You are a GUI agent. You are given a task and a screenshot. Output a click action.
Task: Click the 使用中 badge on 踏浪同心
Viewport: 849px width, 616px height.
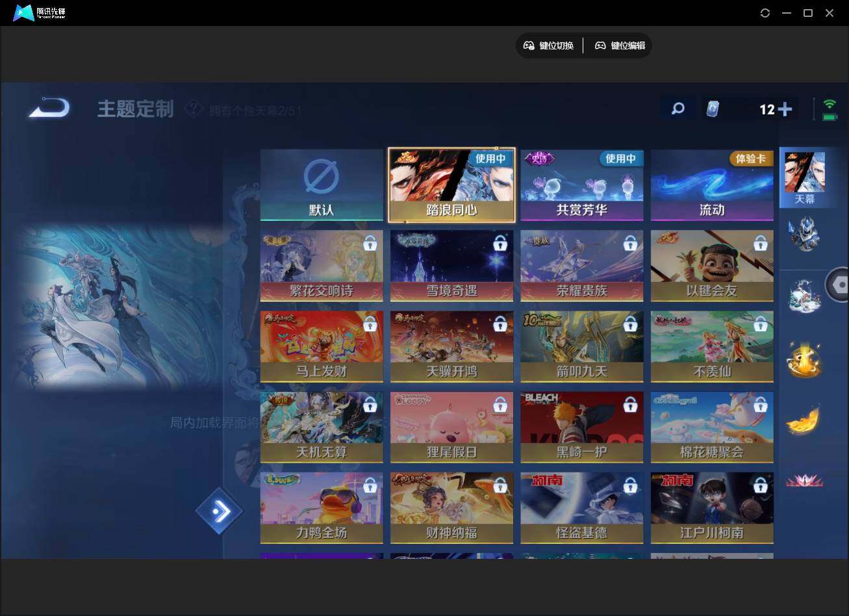(491, 159)
